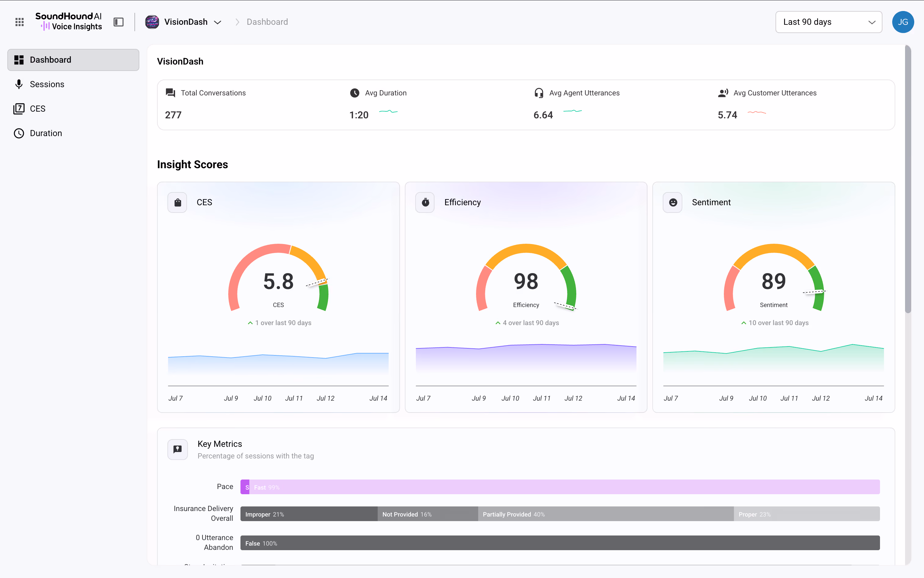
Task: Open the apps grid launcher icon
Action: click(x=20, y=22)
